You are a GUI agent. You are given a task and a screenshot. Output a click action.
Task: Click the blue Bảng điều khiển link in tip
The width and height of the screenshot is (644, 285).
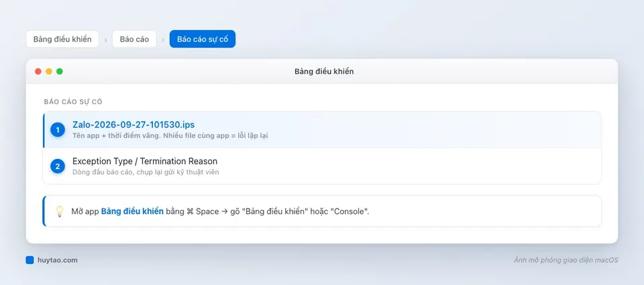[132, 211]
